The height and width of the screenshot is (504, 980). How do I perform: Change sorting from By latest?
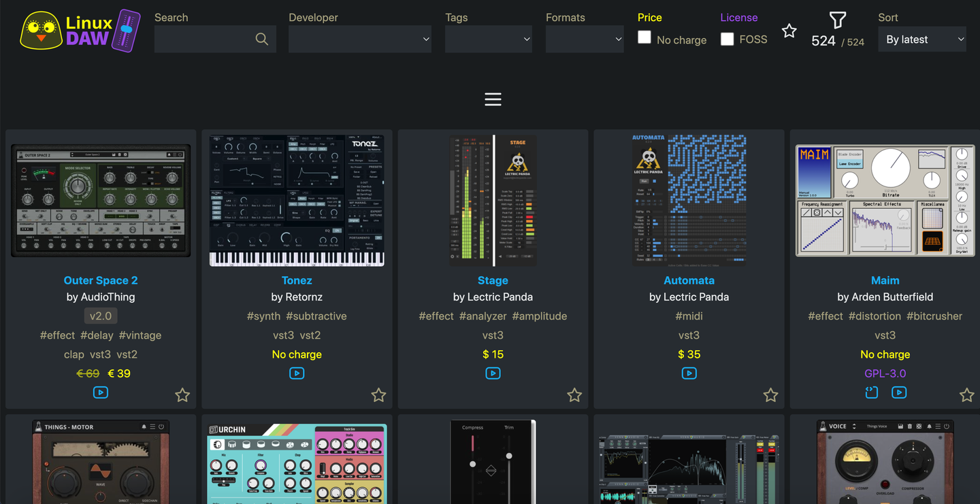(x=922, y=39)
